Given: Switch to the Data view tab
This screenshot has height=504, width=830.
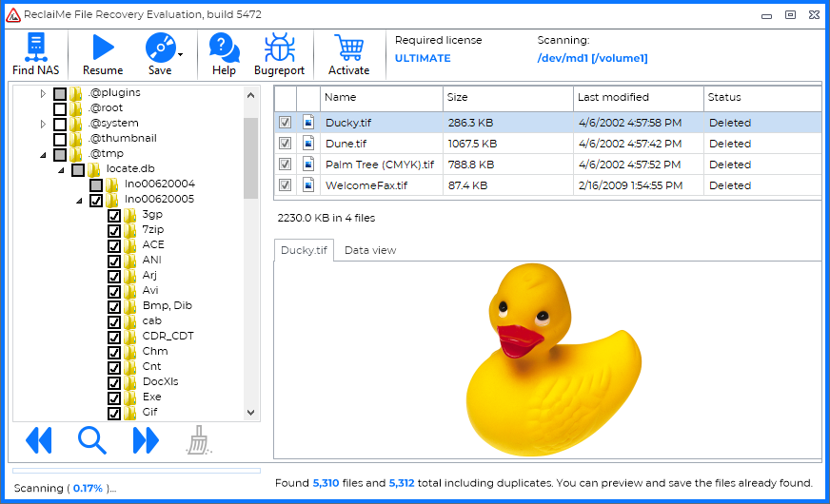Looking at the screenshot, I should click(x=370, y=250).
